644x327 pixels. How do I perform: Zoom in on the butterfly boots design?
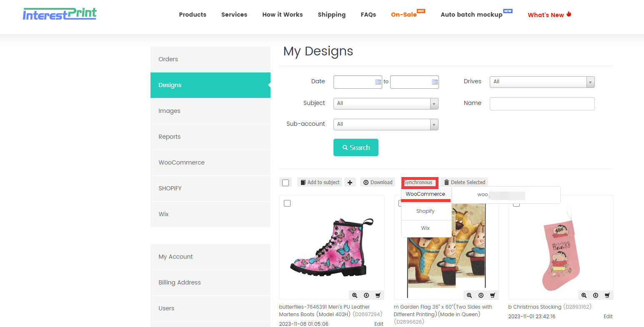(355, 295)
